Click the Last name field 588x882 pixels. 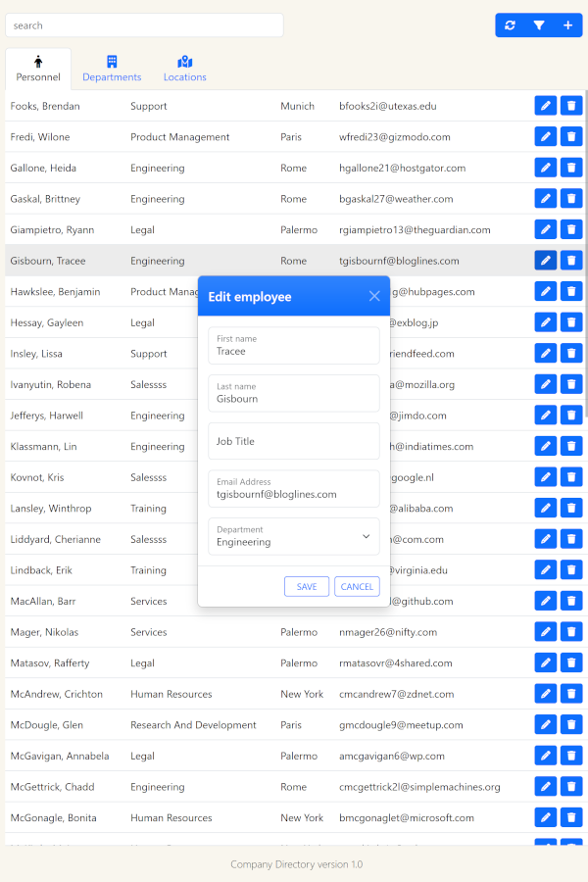(x=294, y=393)
